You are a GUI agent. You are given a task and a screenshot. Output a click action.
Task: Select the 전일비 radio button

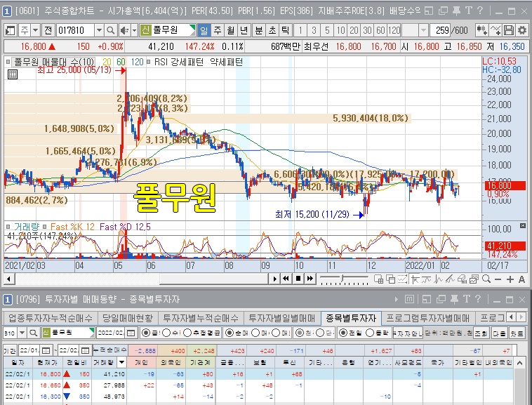click(343, 333)
